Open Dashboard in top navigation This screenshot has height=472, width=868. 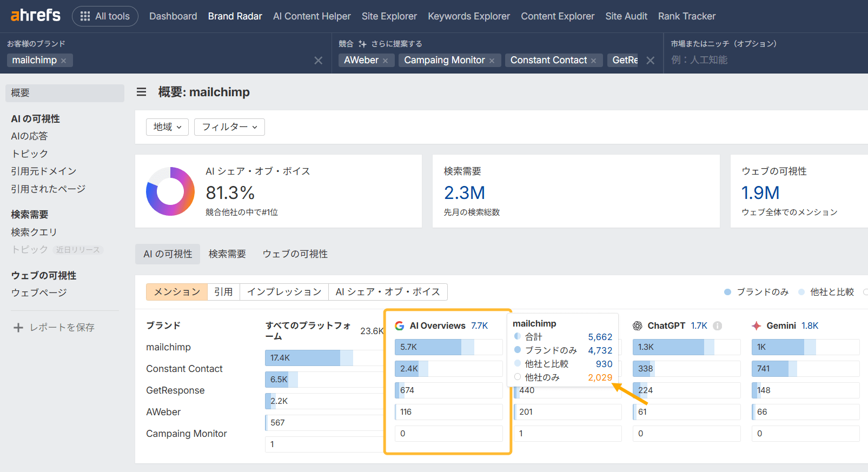tap(173, 16)
